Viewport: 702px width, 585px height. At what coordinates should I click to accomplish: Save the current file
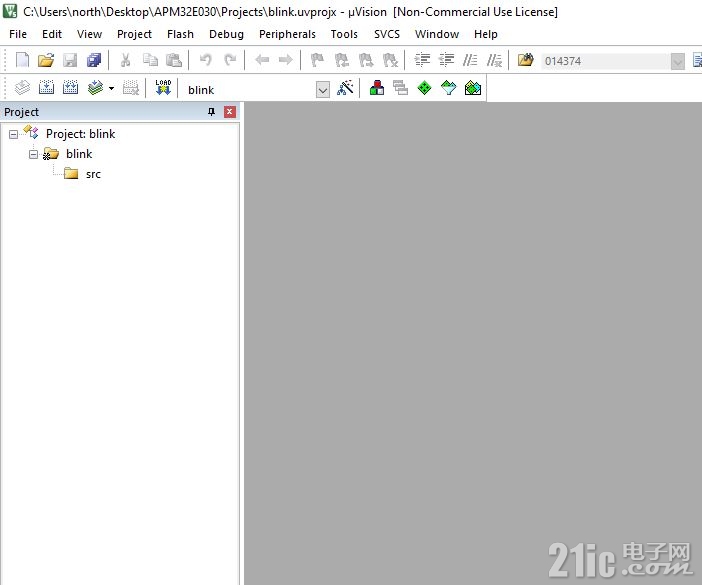pyautogui.click(x=70, y=60)
